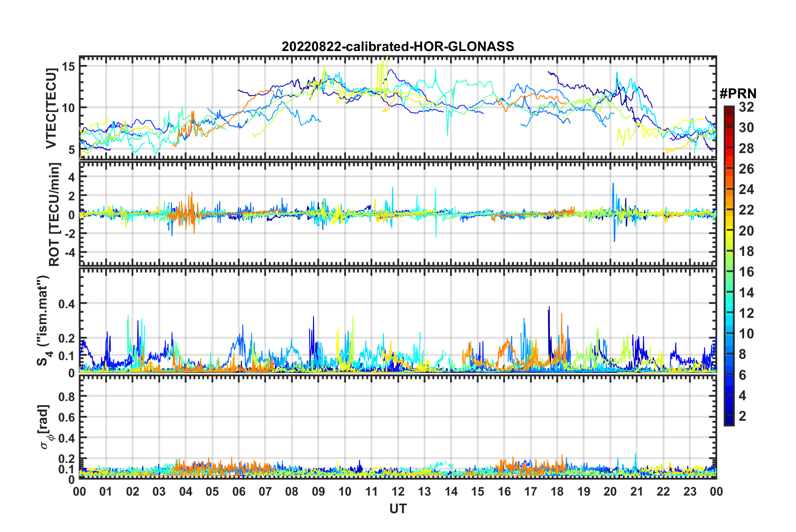
Task: Click the sigma phi [rad] y-axis label
Action: [45, 427]
